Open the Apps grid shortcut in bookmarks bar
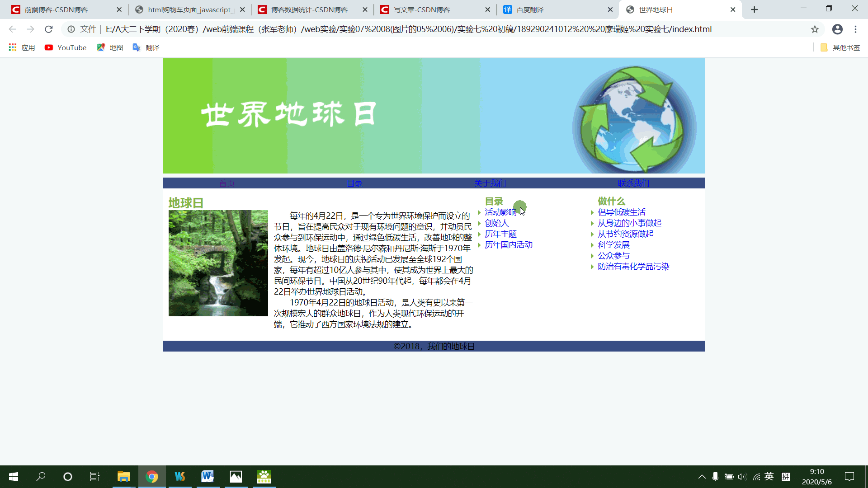The width and height of the screenshot is (868, 488). point(21,47)
